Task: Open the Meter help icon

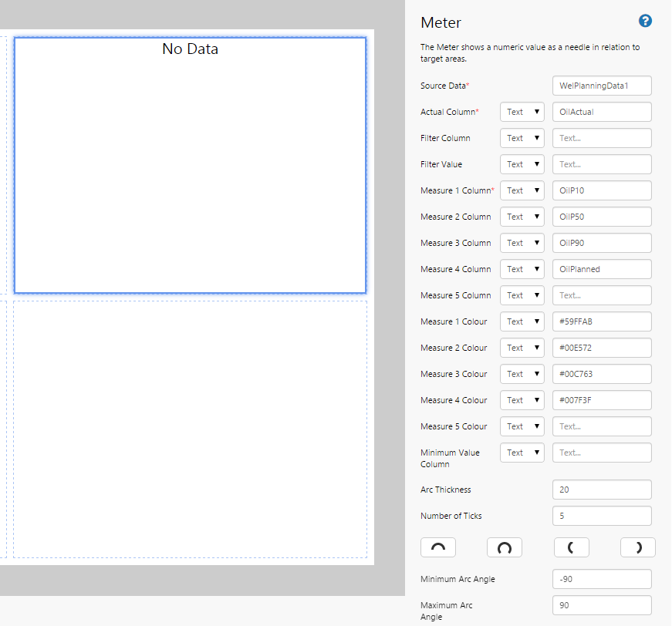Action: (646, 21)
